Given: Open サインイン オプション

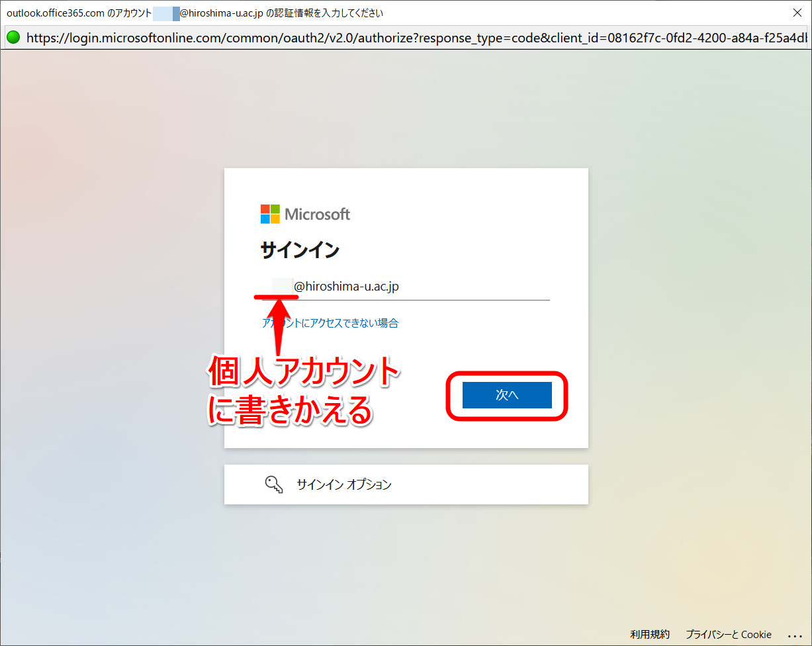Looking at the screenshot, I should [x=343, y=484].
